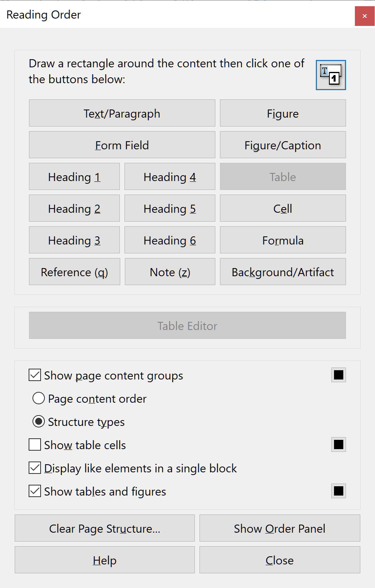Toggle Show page content groups checkbox
The height and width of the screenshot is (588, 375).
pyautogui.click(x=35, y=375)
